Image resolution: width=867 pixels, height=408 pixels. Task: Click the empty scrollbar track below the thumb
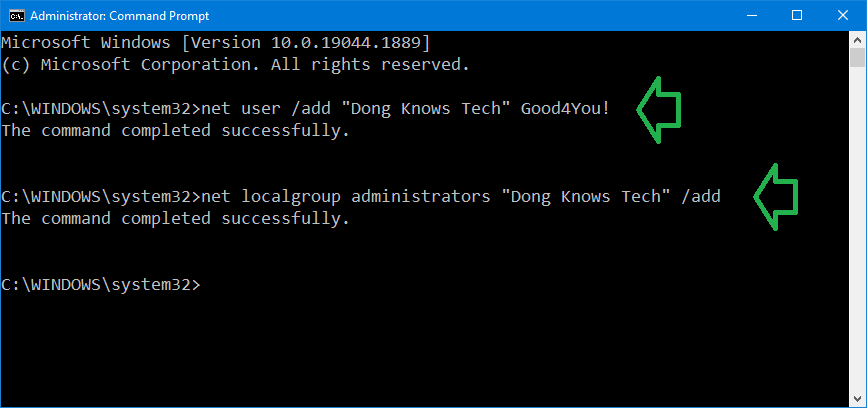(x=858, y=228)
